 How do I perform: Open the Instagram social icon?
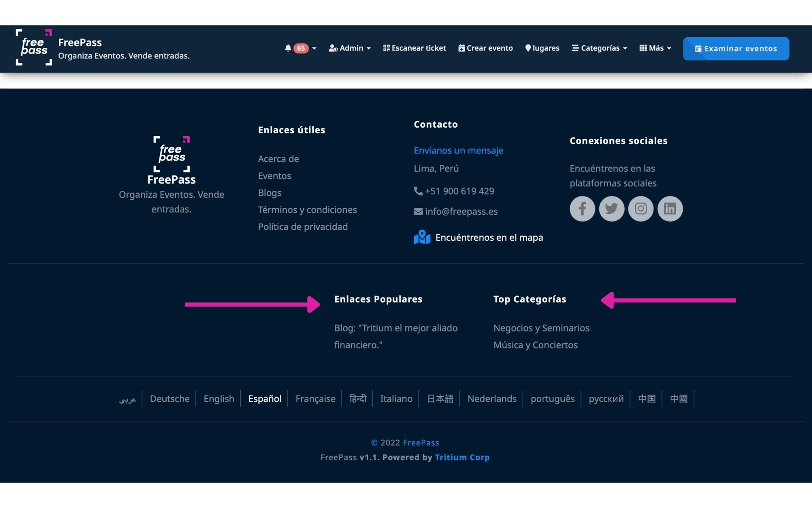(640, 209)
